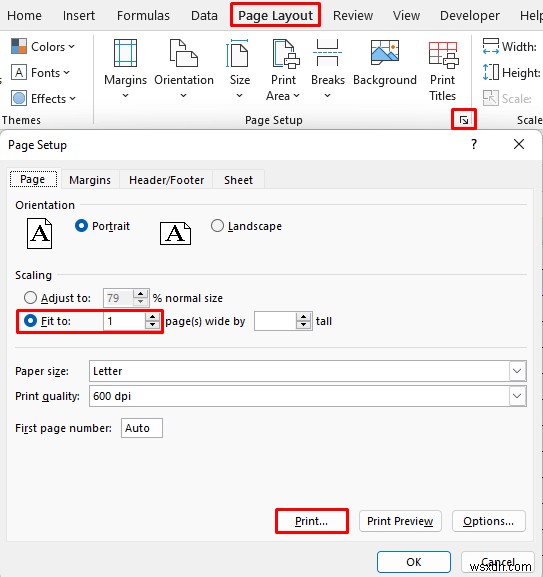Decrease the pages tall value
The height and width of the screenshot is (577, 543).
pyautogui.click(x=303, y=325)
